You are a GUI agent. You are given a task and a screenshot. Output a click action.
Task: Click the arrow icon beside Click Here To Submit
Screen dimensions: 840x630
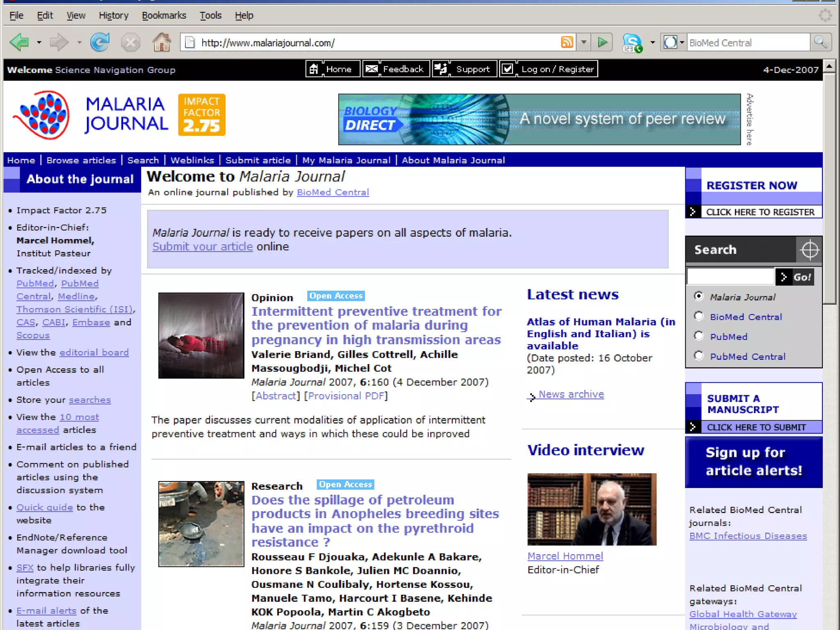click(693, 427)
